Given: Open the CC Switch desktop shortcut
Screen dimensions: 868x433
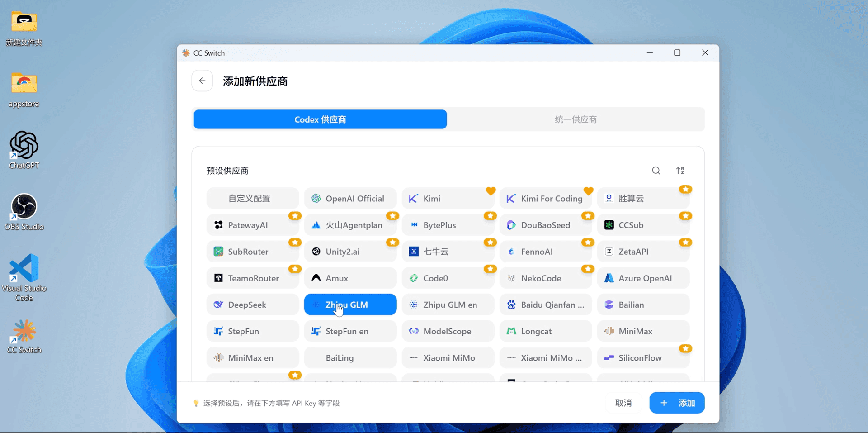Looking at the screenshot, I should tap(24, 337).
